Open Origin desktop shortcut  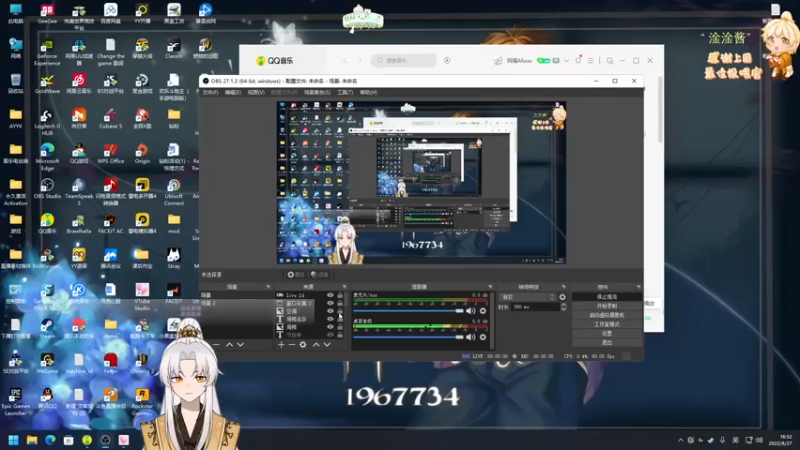click(x=142, y=154)
